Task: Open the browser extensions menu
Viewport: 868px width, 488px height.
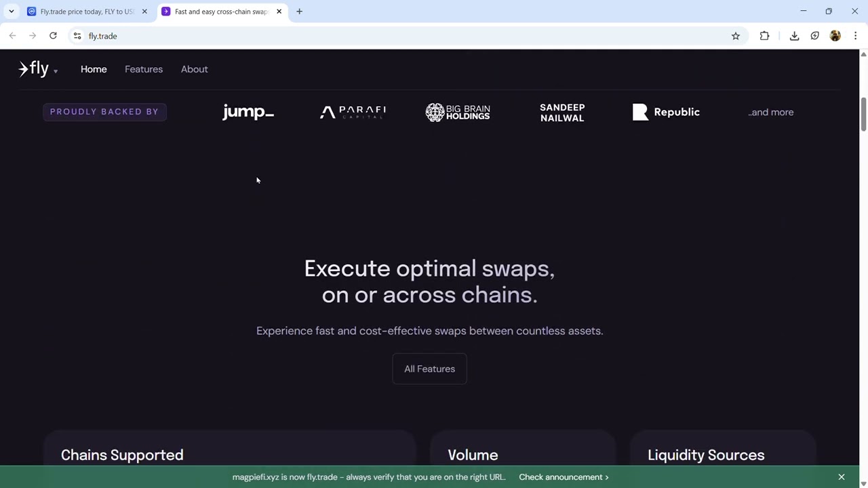Action: click(x=764, y=36)
